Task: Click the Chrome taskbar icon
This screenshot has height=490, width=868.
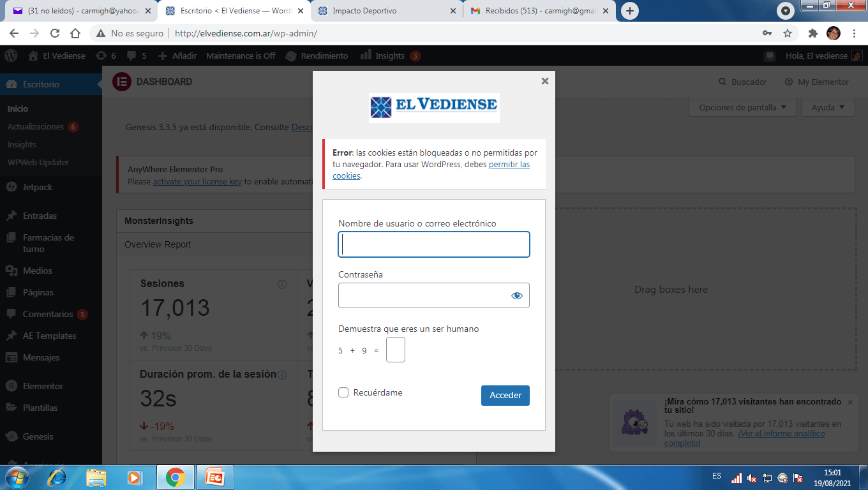Action: tap(175, 477)
